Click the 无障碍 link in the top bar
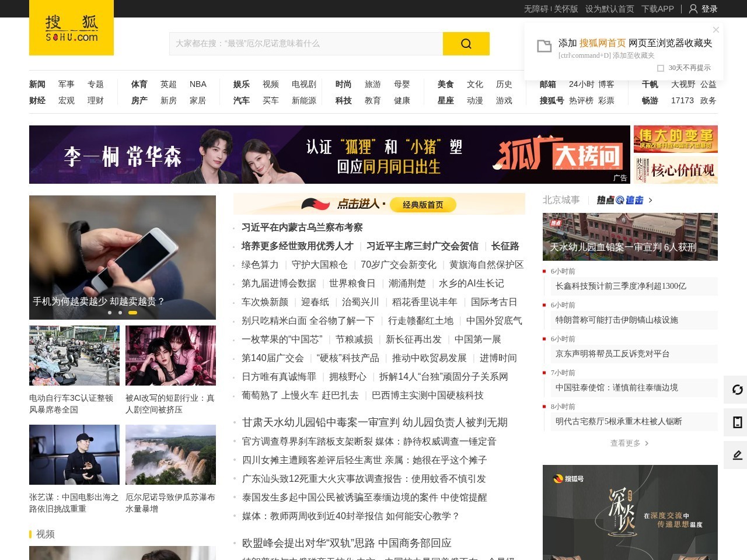The height and width of the screenshot is (560, 747). pos(536,9)
